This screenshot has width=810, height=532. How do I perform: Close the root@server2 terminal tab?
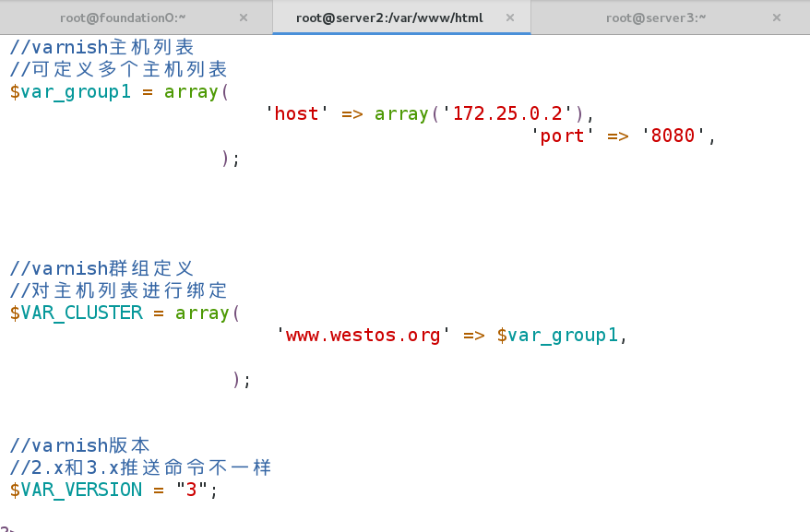pyautogui.click(x=510, y=18)
